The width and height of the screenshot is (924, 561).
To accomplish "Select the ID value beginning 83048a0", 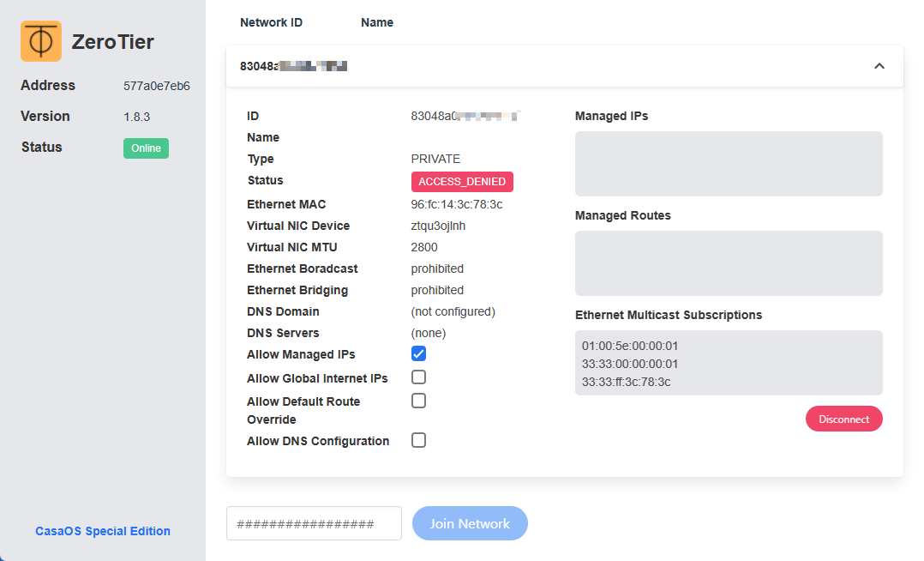I will 465,116.
